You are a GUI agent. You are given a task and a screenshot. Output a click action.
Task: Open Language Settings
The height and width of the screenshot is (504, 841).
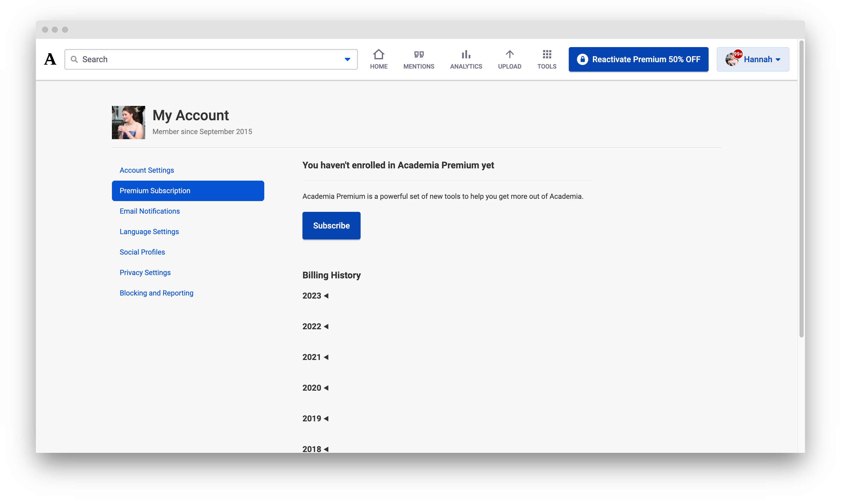click(149, 232)
